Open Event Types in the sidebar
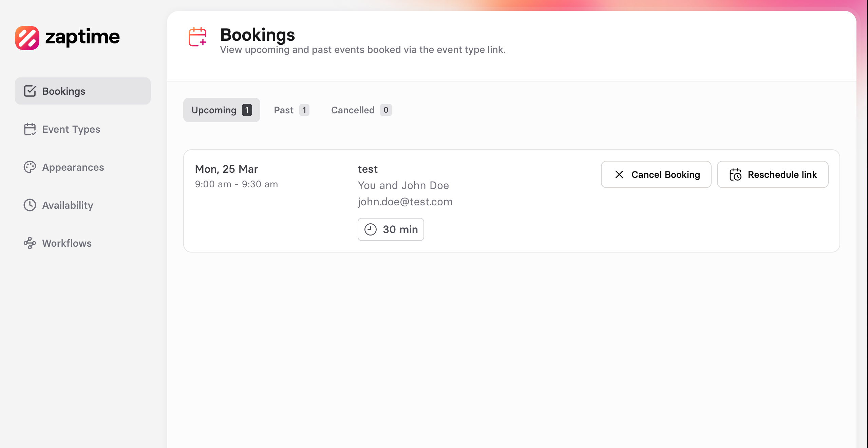 pyautogui.click(x=71, y=129)
